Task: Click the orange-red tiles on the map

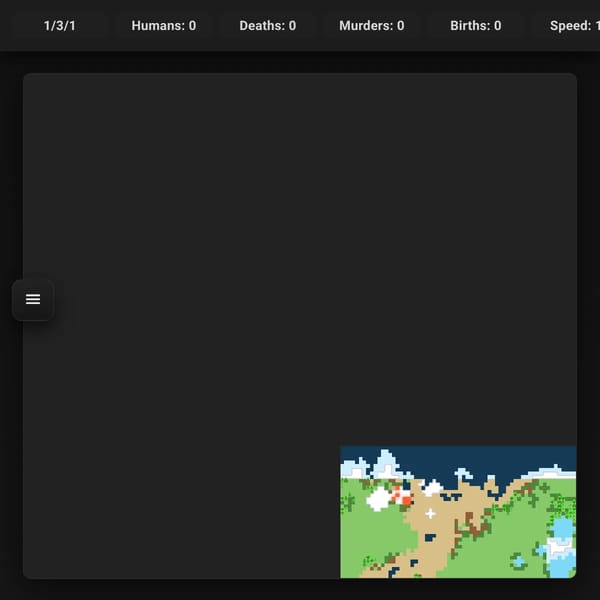Action: click(402, 496)
